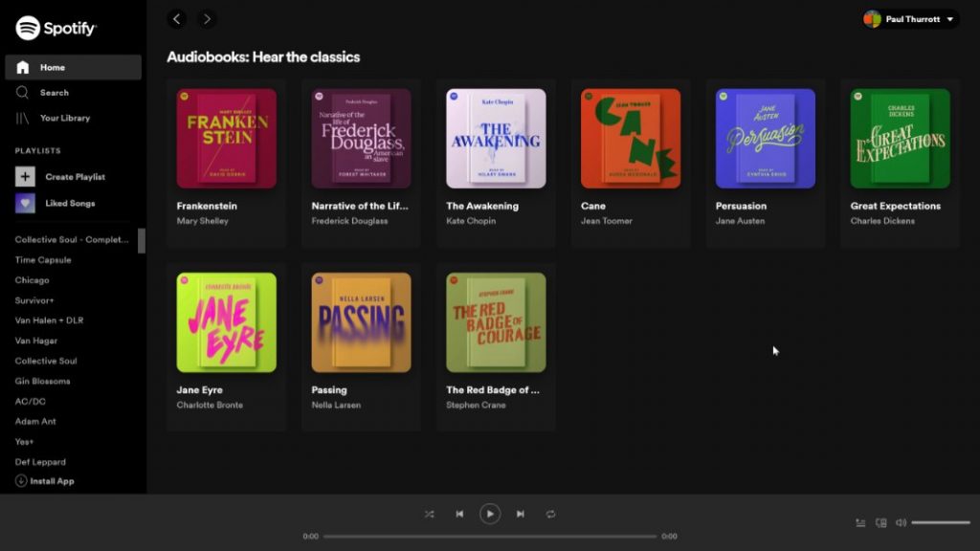The height and width of the screenshot is (551, 980).
Task: Navigate back with the left chevron
Action: pos(176,18)
